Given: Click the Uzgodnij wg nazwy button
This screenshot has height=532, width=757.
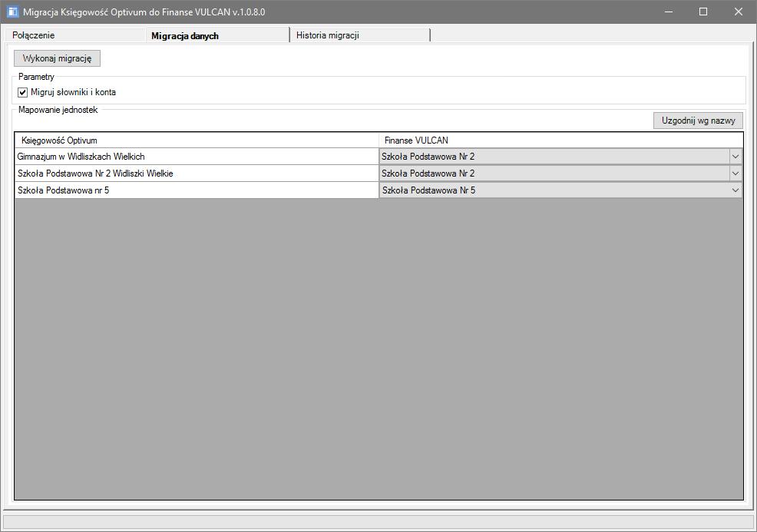Looking at the screenshot, I should click(x=698, y=121).
